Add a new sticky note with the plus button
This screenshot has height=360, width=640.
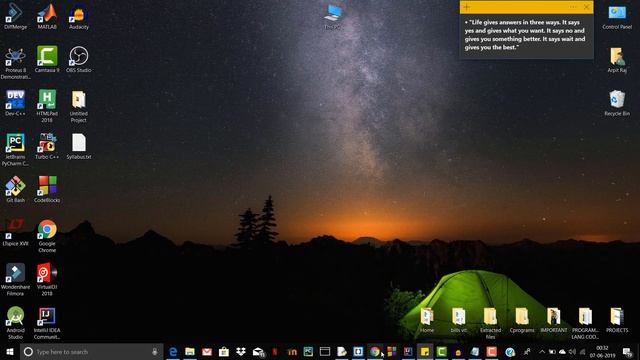click(467, 7)
